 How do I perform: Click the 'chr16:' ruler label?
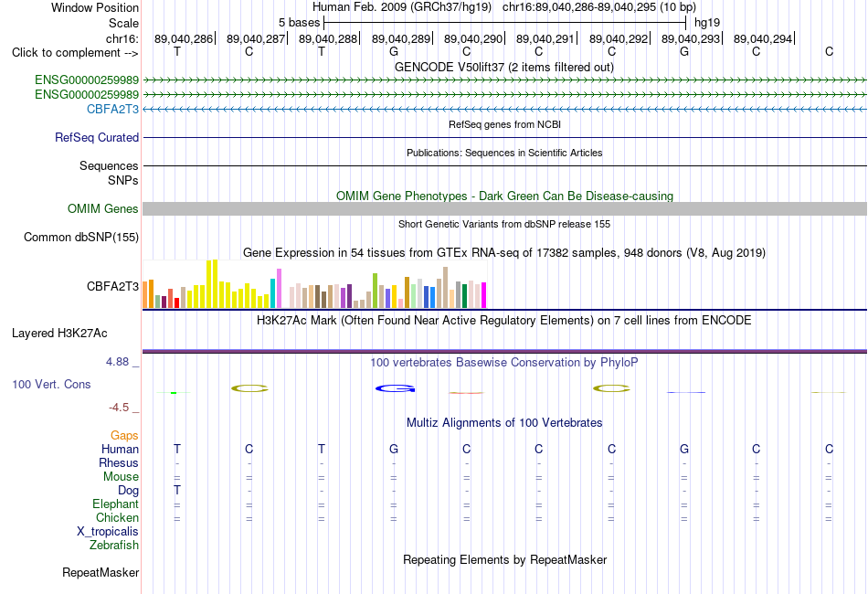click(122, 38)
